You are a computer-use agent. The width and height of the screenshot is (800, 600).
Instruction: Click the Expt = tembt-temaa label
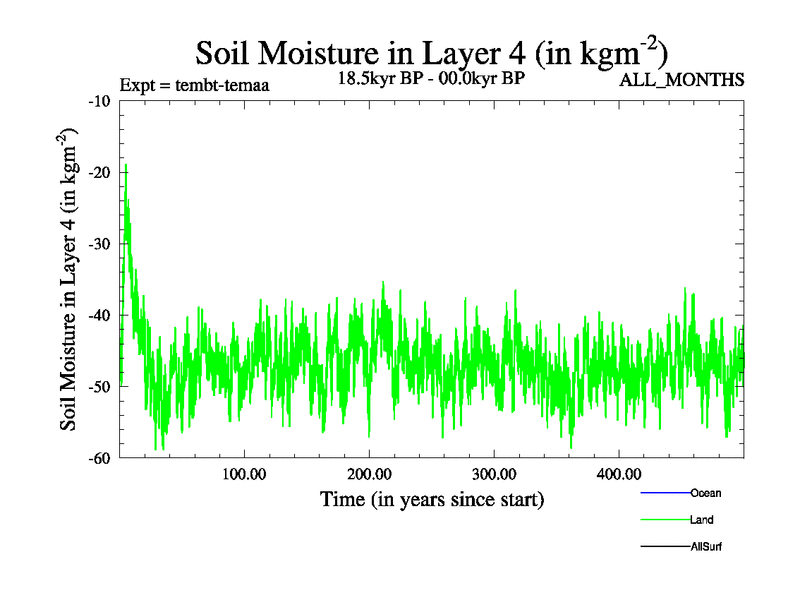pos(194,85)
